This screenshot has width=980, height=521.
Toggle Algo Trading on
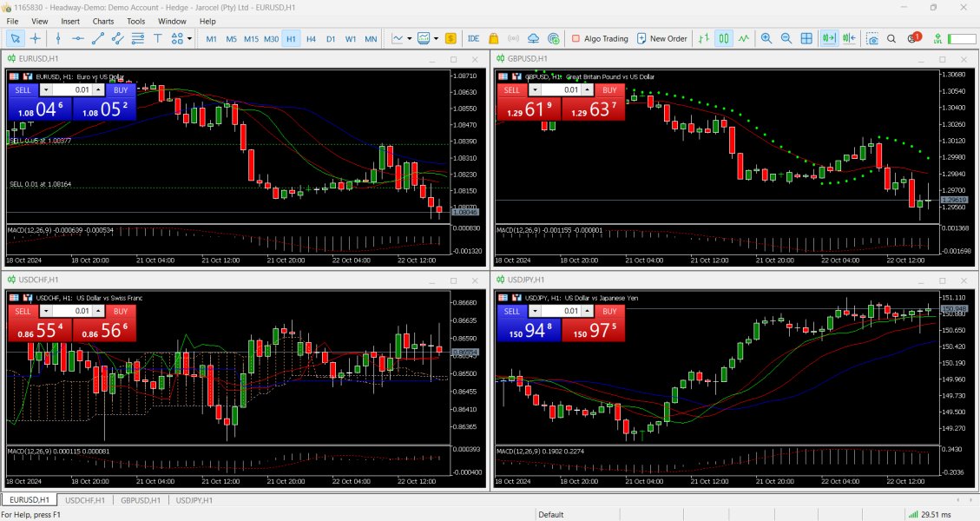pos(600,39)
